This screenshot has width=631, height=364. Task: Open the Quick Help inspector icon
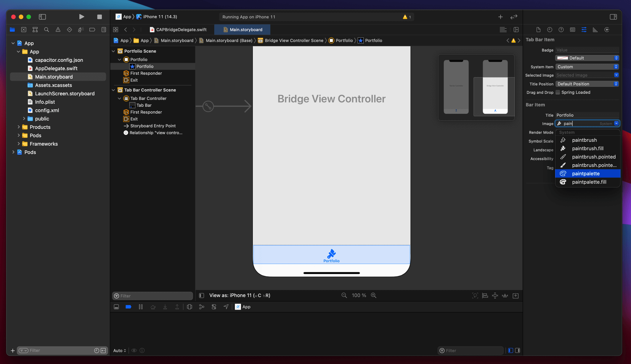click(x=561, y=30)
